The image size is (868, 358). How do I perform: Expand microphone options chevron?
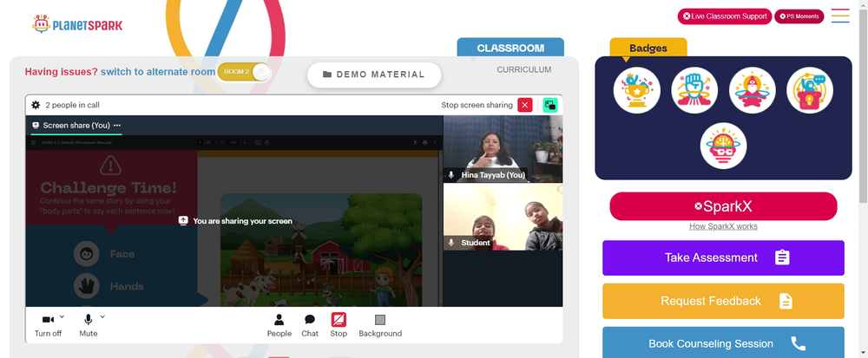tap(102, 316)
